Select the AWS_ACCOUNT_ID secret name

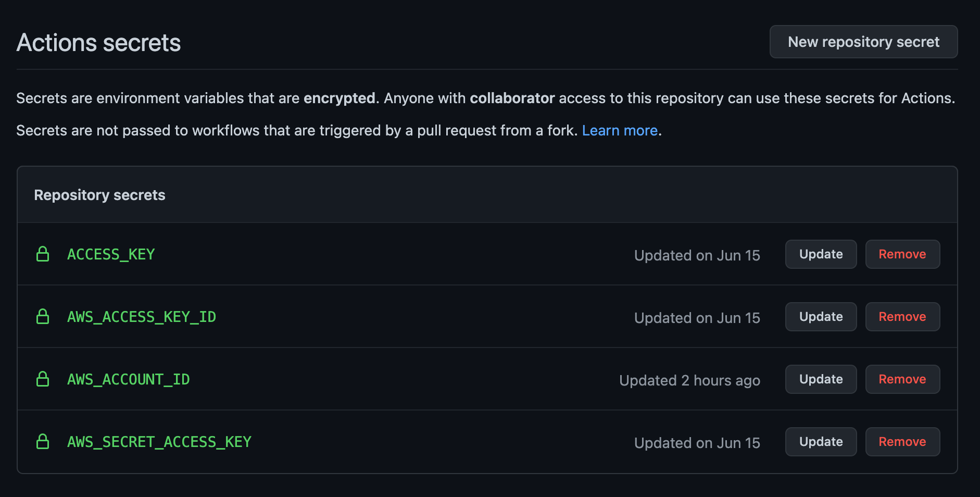(129, 379)
